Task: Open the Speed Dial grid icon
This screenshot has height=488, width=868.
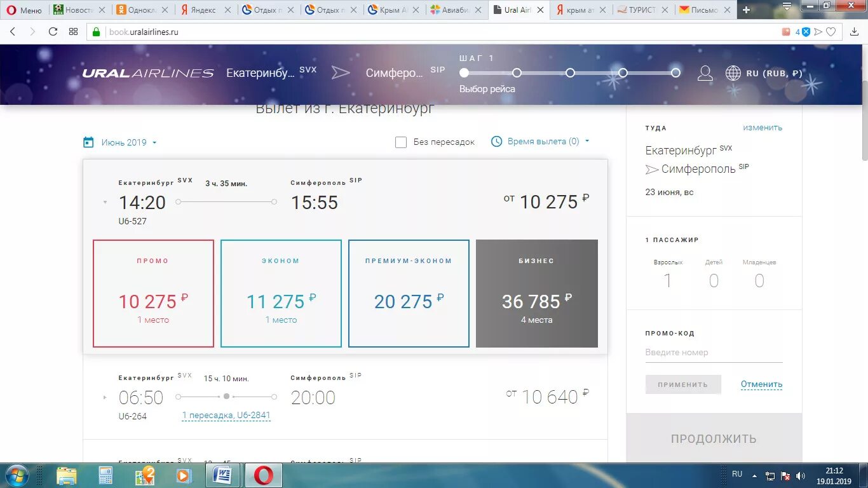Action: [x=73, y=32]
